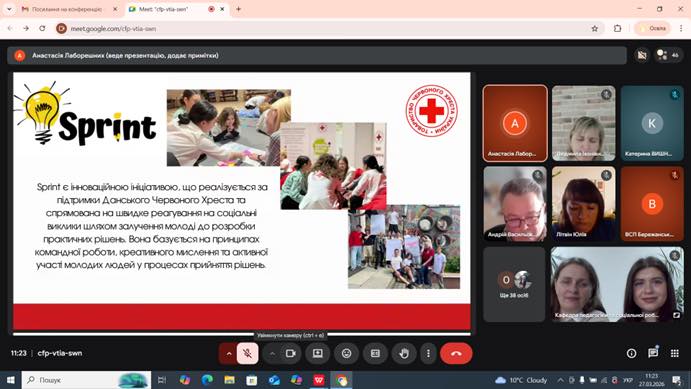Click the address bar with meet.google.com URL
Screen dimensions: 691x389
[326, 28]
